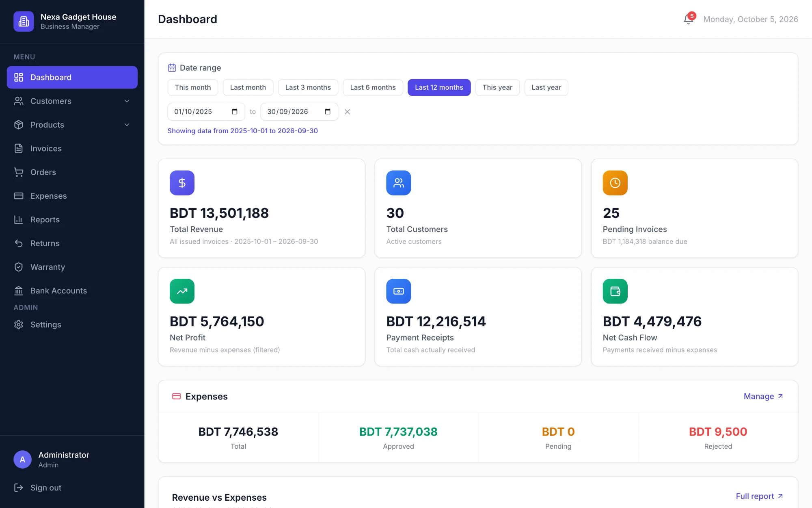Open the start date calendar picker icon
This screenshot has height=508, width=812.
click(x=235, y=112)
